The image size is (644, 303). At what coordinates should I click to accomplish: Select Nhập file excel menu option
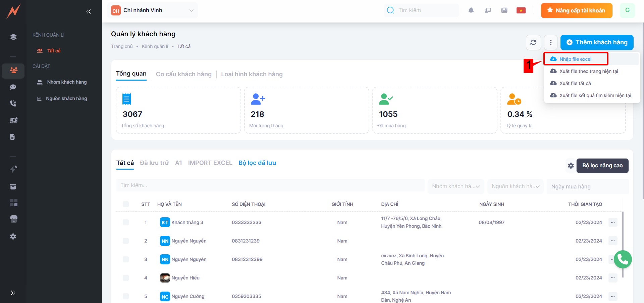click(575, 59)
